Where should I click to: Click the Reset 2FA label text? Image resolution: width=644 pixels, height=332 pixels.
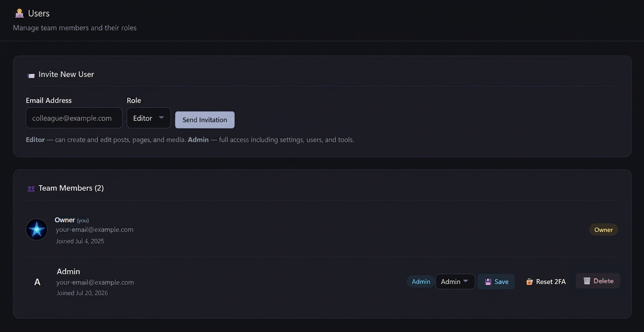(x=551, y=281)
